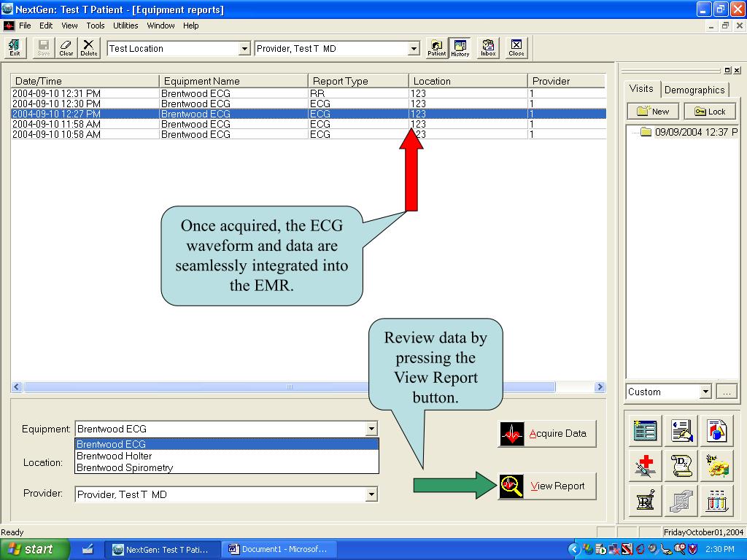Select the 2004-09-10 10:58 AM report row
Viewport: 747px width, 560px height.
click(x=309, y=134)
